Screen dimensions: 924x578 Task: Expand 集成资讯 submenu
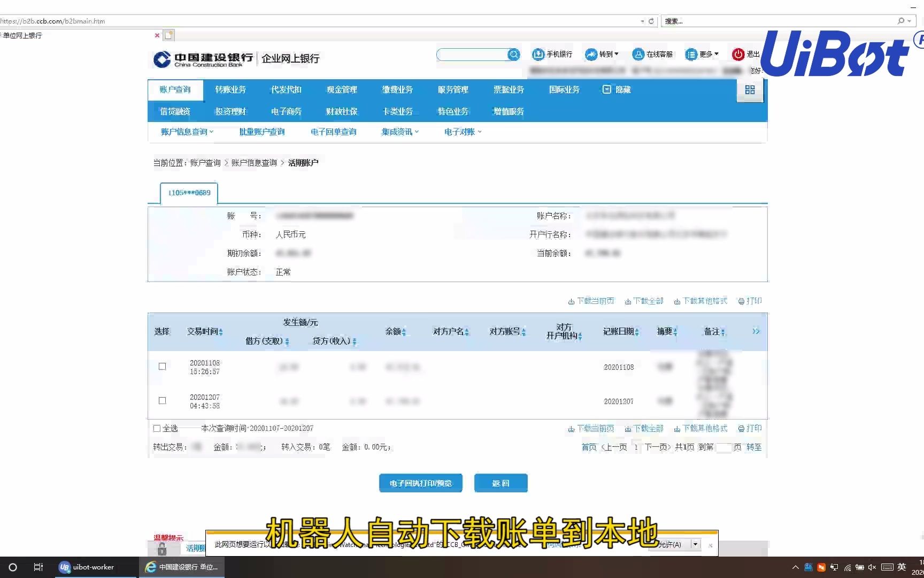[x=400, y=132]
